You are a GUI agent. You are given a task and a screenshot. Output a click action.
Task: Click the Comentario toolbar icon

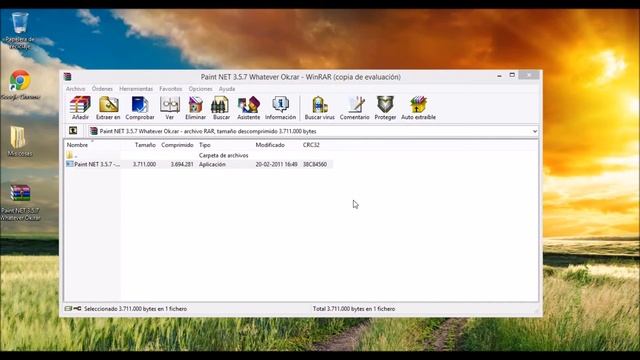coord(355,108)
